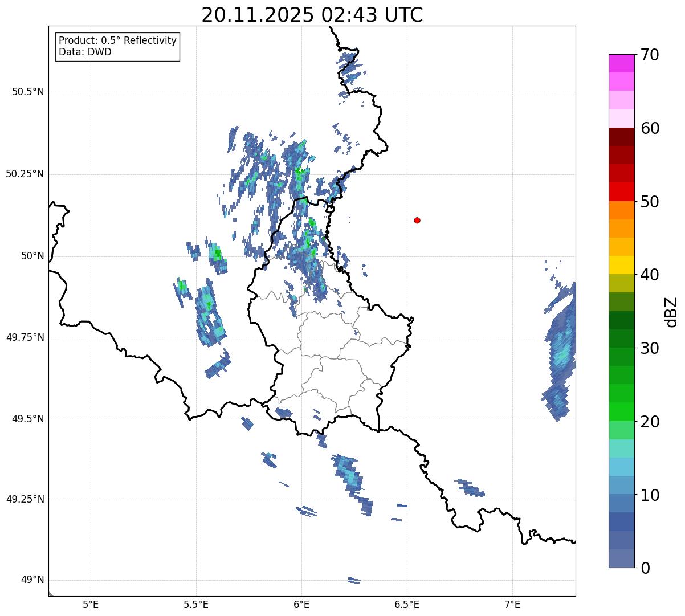
Task: Click the title '20.11.2025 02:43 UTC'
Action: (312, 15)
